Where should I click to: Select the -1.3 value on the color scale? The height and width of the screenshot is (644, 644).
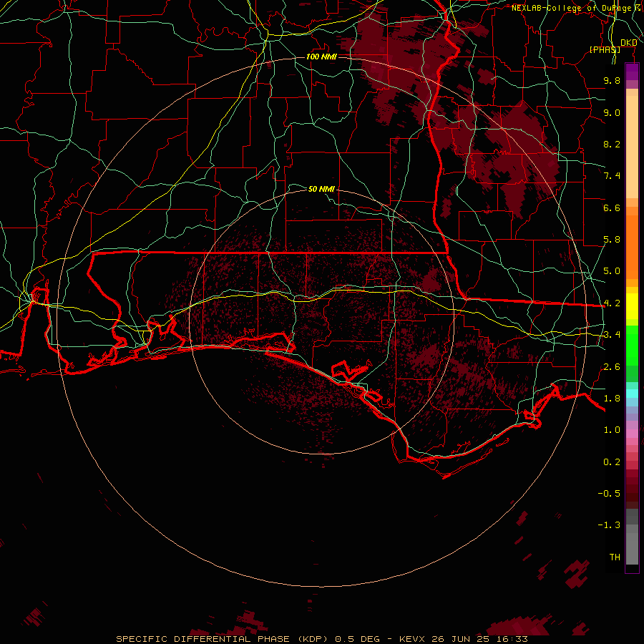609,525
